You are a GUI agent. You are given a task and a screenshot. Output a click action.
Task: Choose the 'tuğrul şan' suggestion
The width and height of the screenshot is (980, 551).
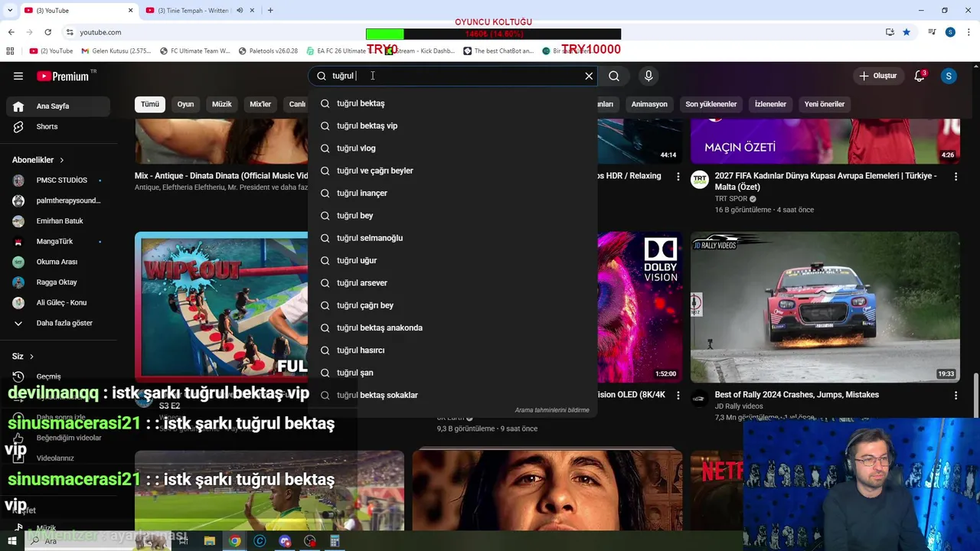[452, 373]
